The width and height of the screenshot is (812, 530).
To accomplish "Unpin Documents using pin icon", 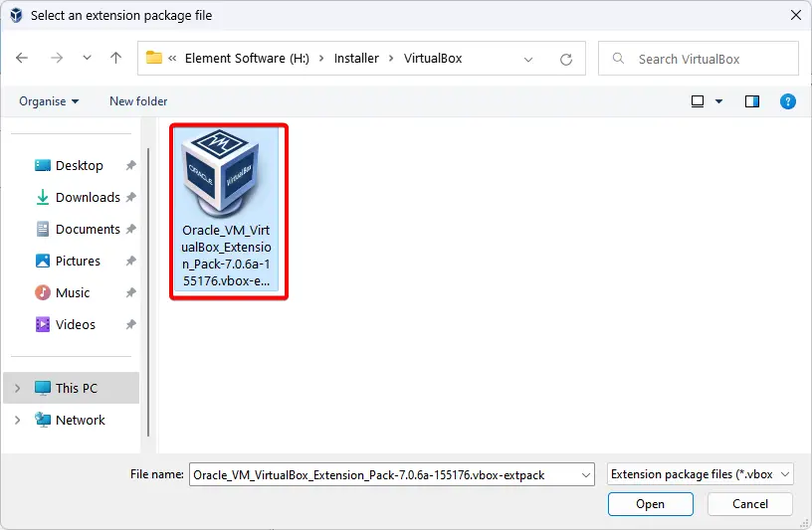I will (130, 230).
